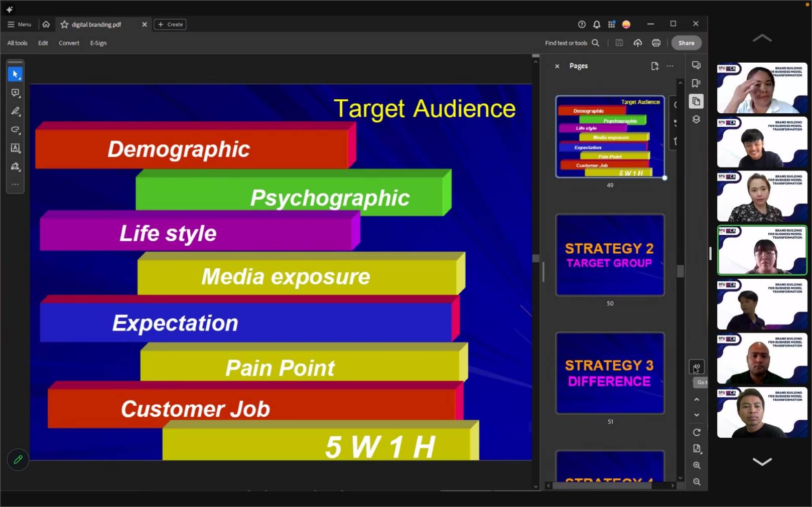Open the Convert menu

[x=69, y=43]
